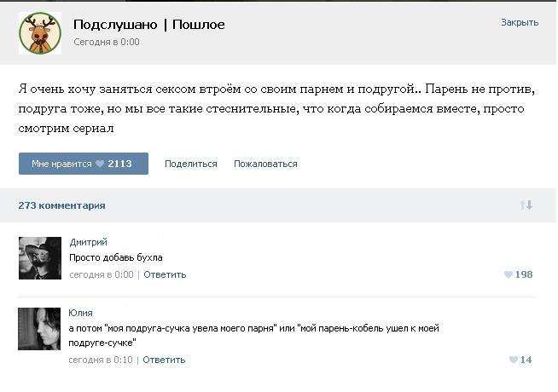Open the 273 комментария header
This screenshot has height=392, width=558.
click(61, 205)
